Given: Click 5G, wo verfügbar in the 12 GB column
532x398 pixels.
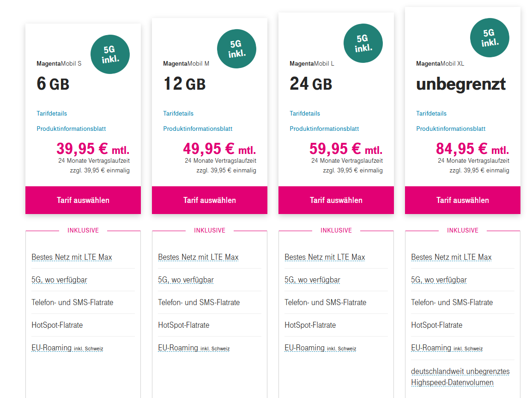Looking at the screenshot, I should coord(186,280).
